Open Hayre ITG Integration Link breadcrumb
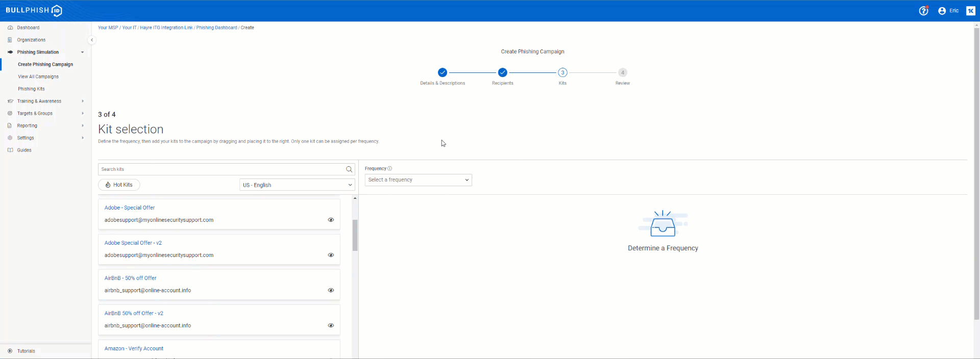Viewport: 980px width, 359px height. point(166,28)
